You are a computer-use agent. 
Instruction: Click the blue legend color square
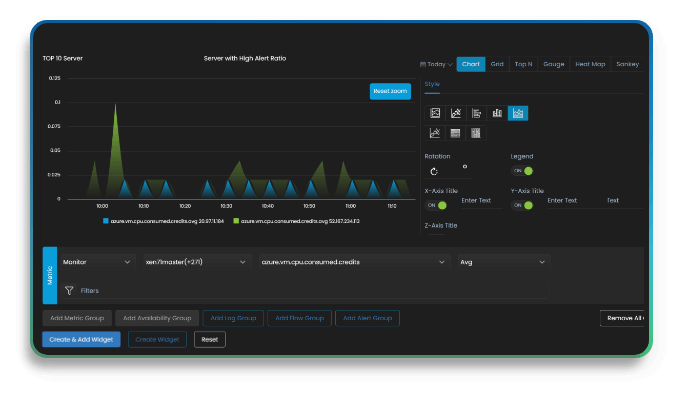(x=105, y=221)
